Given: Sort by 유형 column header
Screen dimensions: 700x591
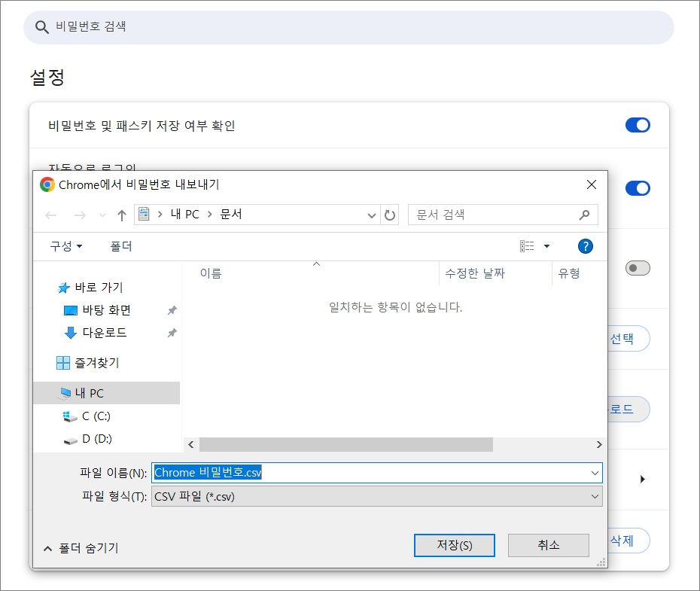Looking at the screenshot, I should point(580,273).
